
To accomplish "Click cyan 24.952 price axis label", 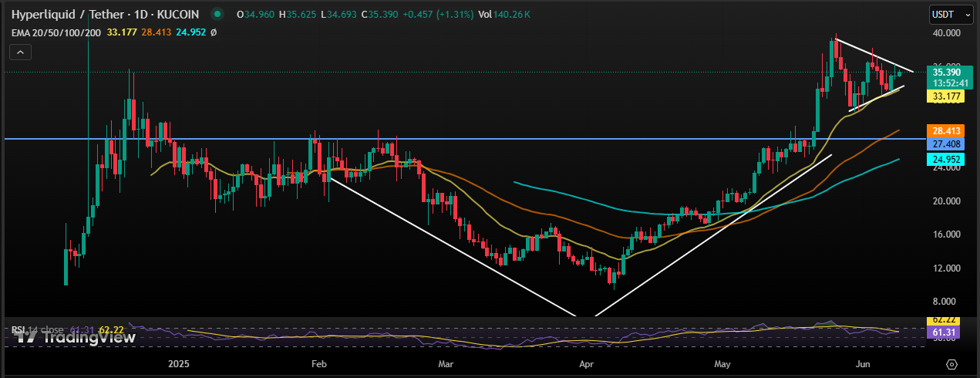I will pyautogui.click(x=945, y=159).
